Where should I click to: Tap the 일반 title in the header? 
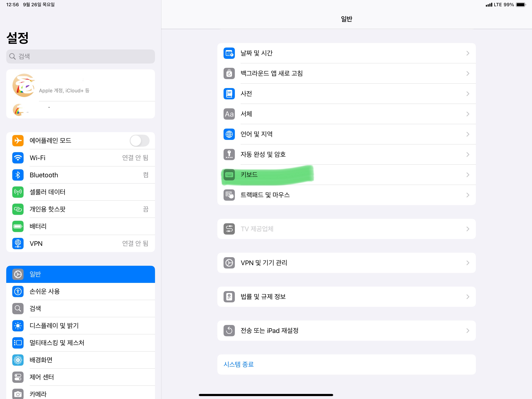(347, 19)
